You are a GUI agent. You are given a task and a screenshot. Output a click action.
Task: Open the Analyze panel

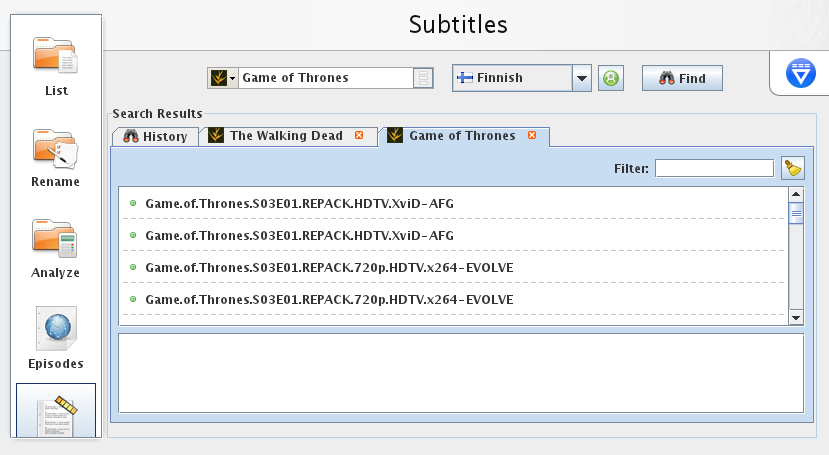[56, 248]
